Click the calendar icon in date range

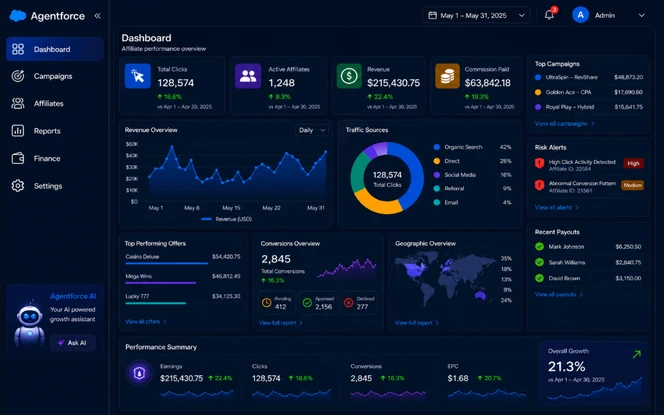pos(432,15)
